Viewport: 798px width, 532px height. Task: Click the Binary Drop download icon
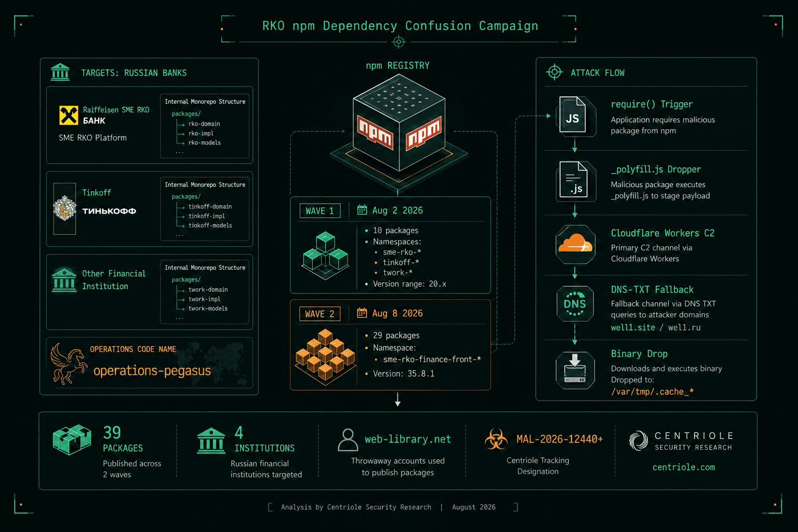click(575, 370)
